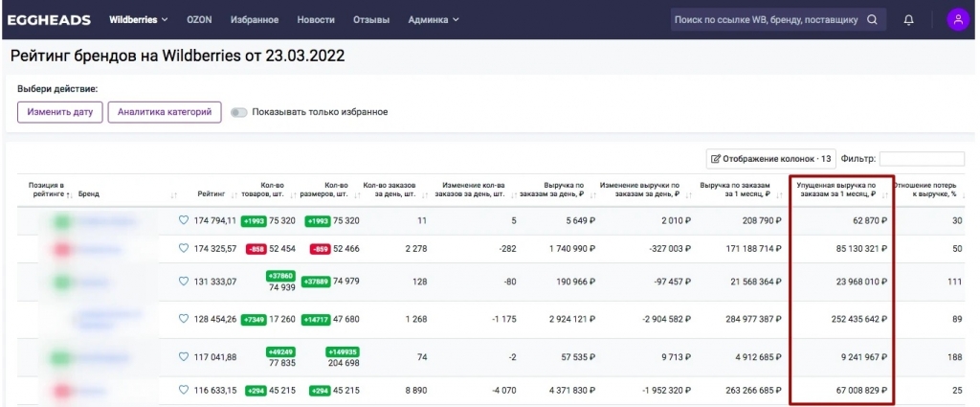Click the EGGHEADS logo

[49, 20]
